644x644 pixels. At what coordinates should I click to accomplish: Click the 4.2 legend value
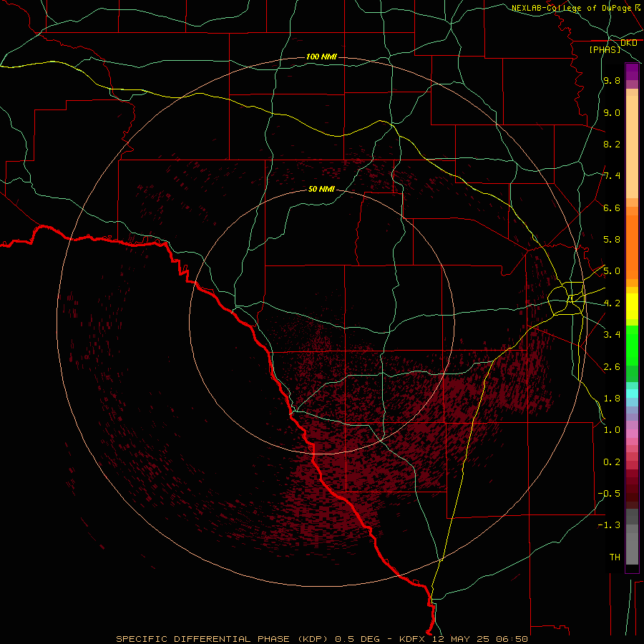[612, 303]
